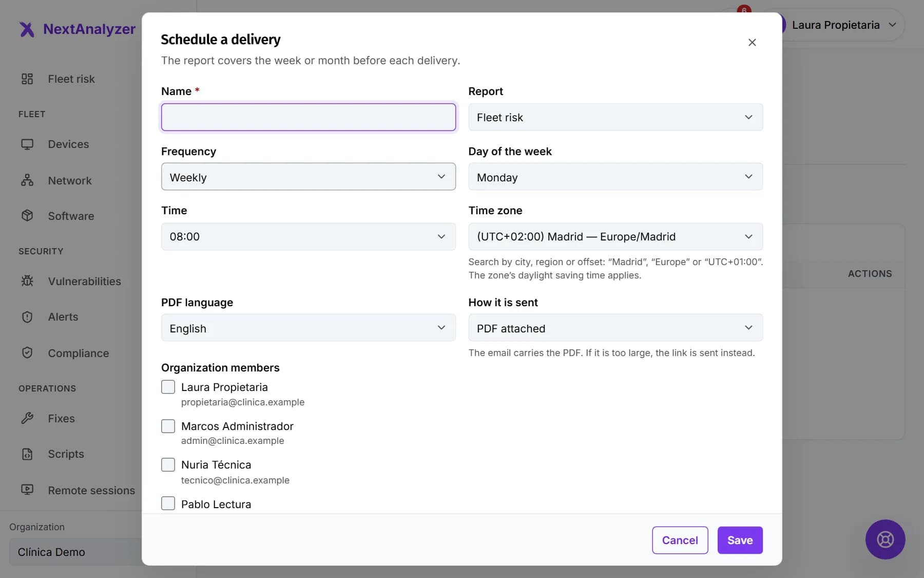
Task: Check the Marcos Administrador member checkbox
Action: pos(168,426)
